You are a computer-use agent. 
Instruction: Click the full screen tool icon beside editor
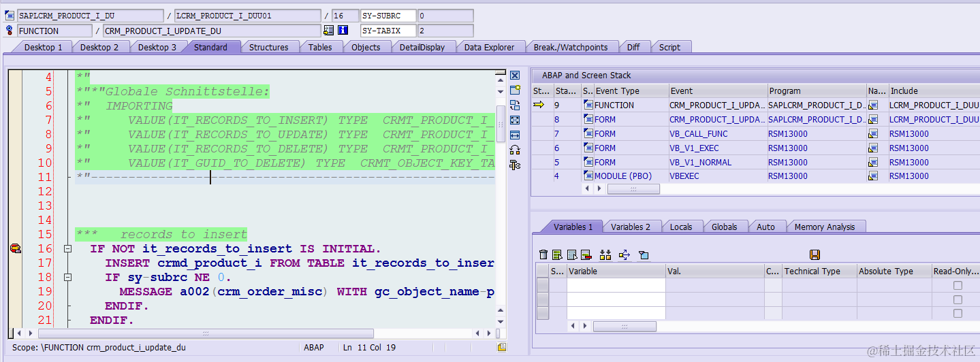tap(515, 120)
